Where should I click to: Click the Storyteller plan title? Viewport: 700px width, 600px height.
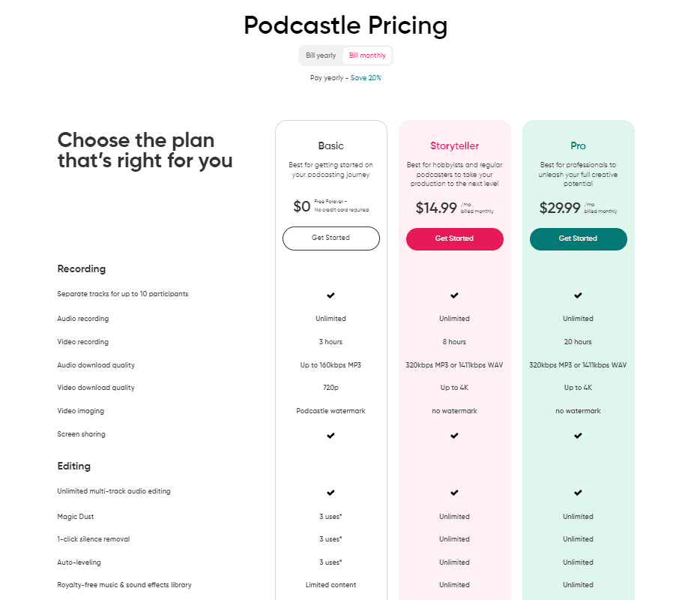(x=454, y=146)
